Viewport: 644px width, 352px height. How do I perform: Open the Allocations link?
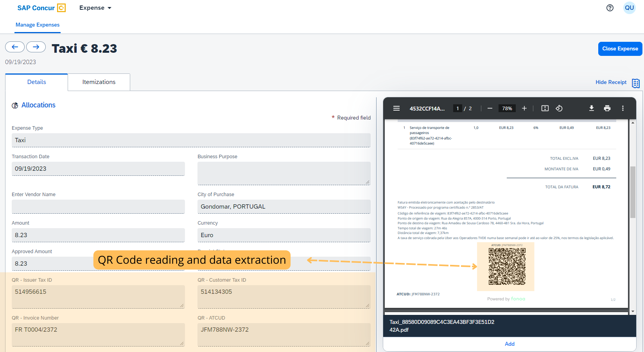coord(38,105)
